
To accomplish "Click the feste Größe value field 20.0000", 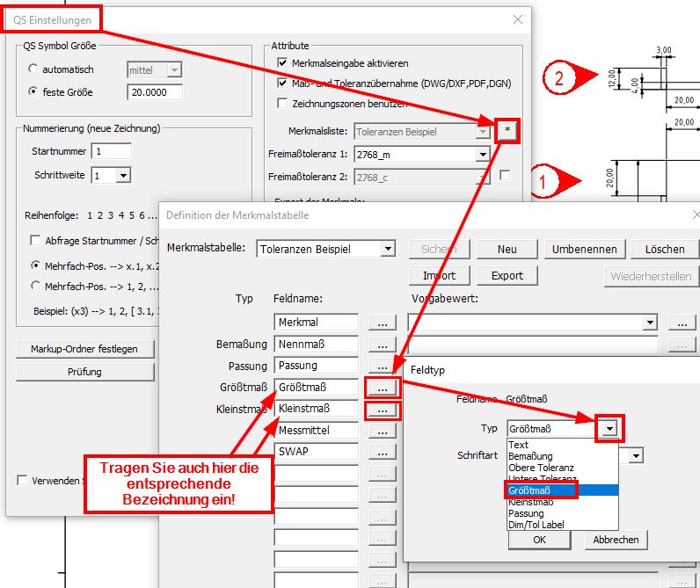I will tap(155, 92).
